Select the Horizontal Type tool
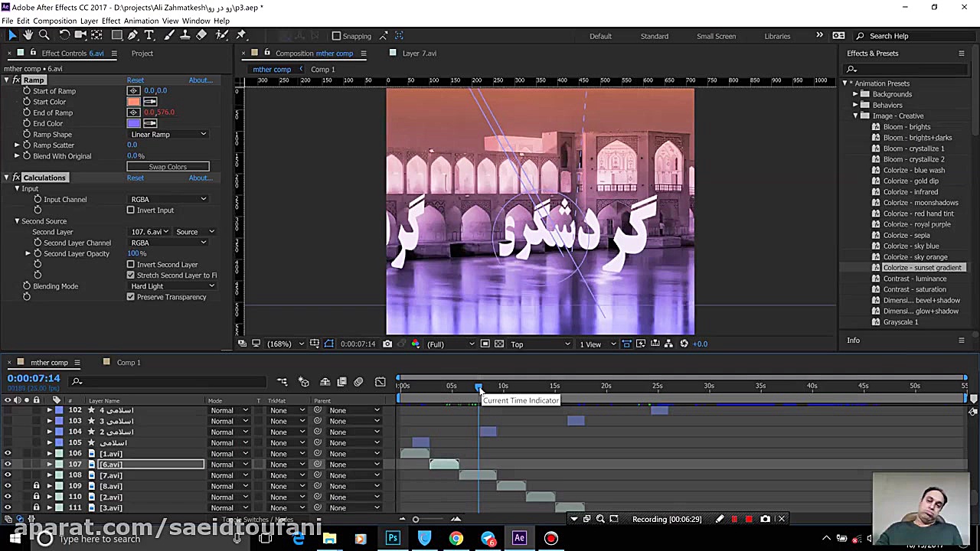The width and height of the screenshot is (980, 551). click(149, 35)
